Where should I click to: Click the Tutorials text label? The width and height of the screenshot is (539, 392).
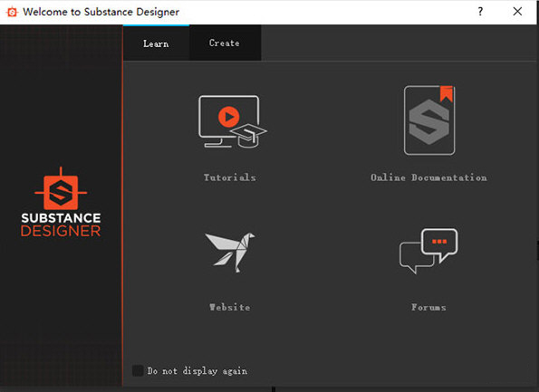(229, 177)
